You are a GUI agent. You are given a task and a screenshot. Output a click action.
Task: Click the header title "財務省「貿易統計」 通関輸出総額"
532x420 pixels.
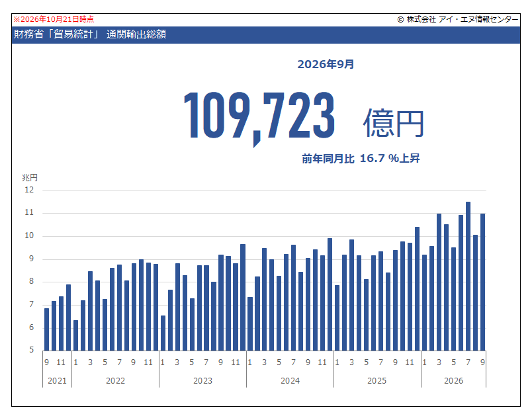pyautogui.click(x=90, y=34)
